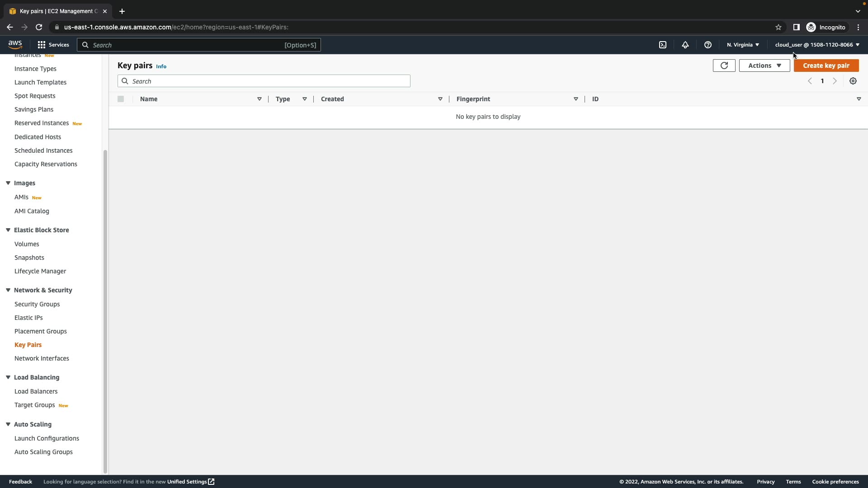This screenshot has height=488, width=868.
Task: Go to next page of key pairs
Action: (835, 81)
